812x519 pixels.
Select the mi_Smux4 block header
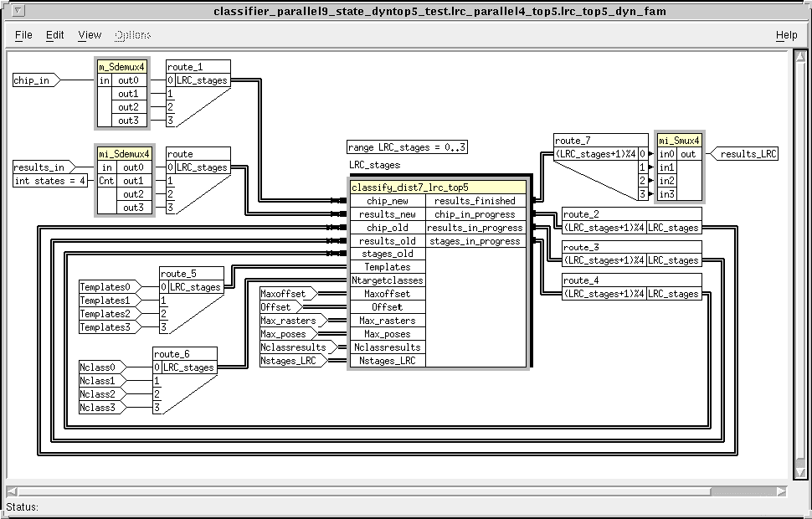click(x=679, y=141)
